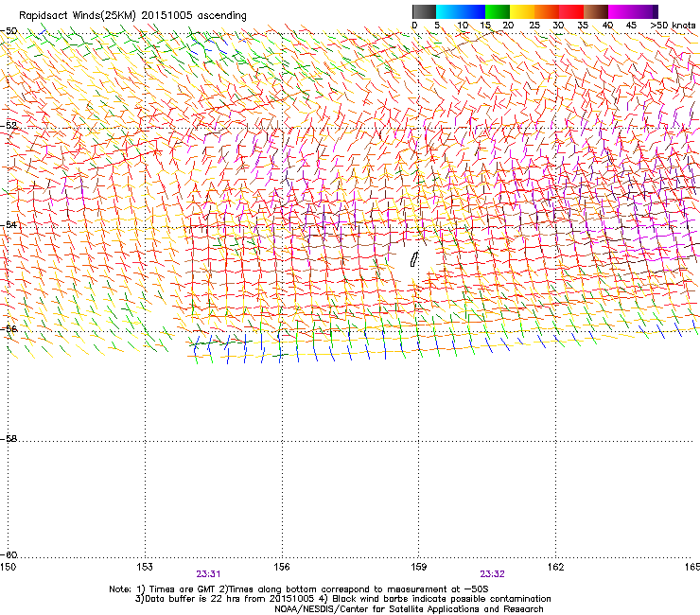Click the brown 35–40 knots legend segment
Viewport: 700px width, 615px height.
tap(596, 11)
